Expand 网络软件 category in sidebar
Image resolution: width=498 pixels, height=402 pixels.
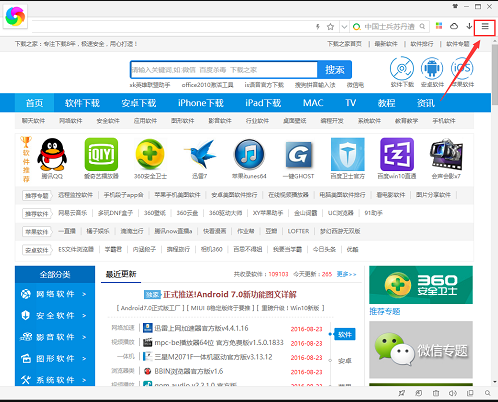tap(55, 294)
